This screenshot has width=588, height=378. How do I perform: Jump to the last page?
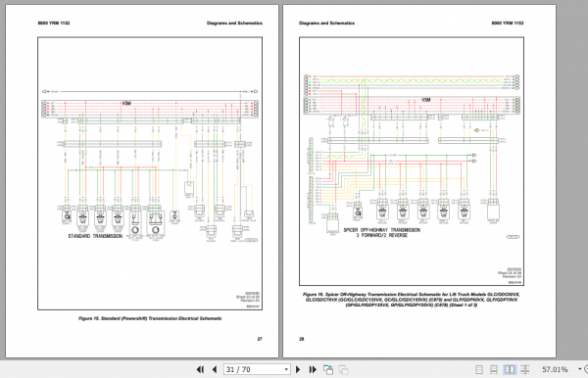313,370
